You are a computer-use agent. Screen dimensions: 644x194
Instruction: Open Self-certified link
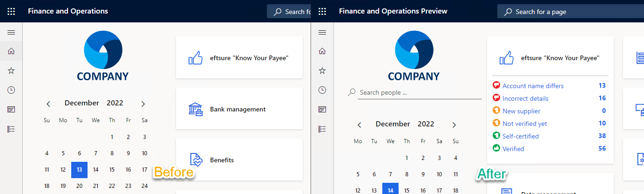(x=521, y=136)
